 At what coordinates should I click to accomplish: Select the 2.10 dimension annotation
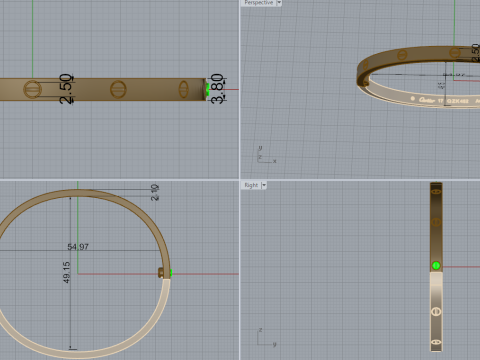point(155,192)
